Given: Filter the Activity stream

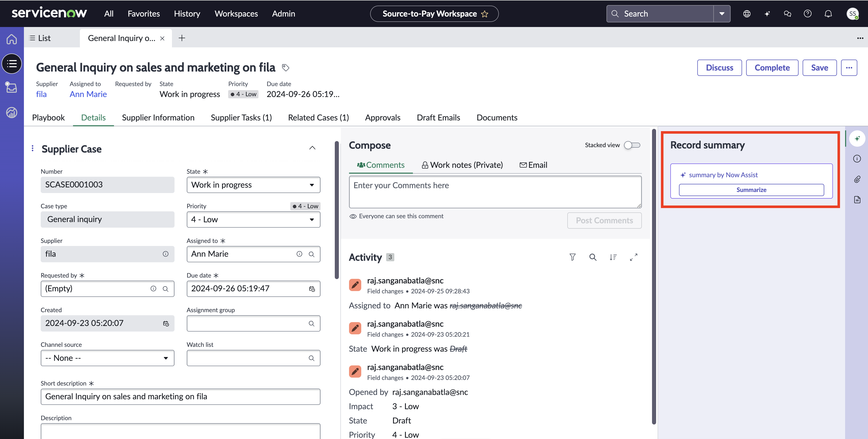Looking at the screenshot, I should coord(572,257).
